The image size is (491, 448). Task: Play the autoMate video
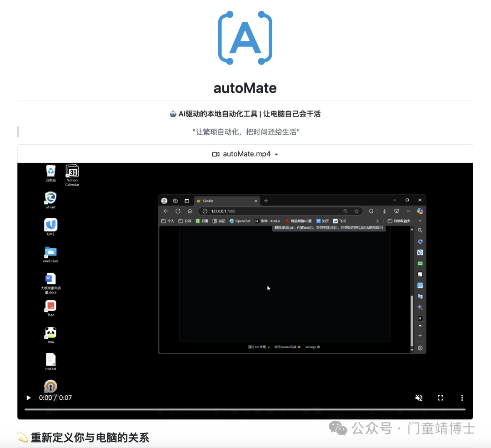pos(29,398)
